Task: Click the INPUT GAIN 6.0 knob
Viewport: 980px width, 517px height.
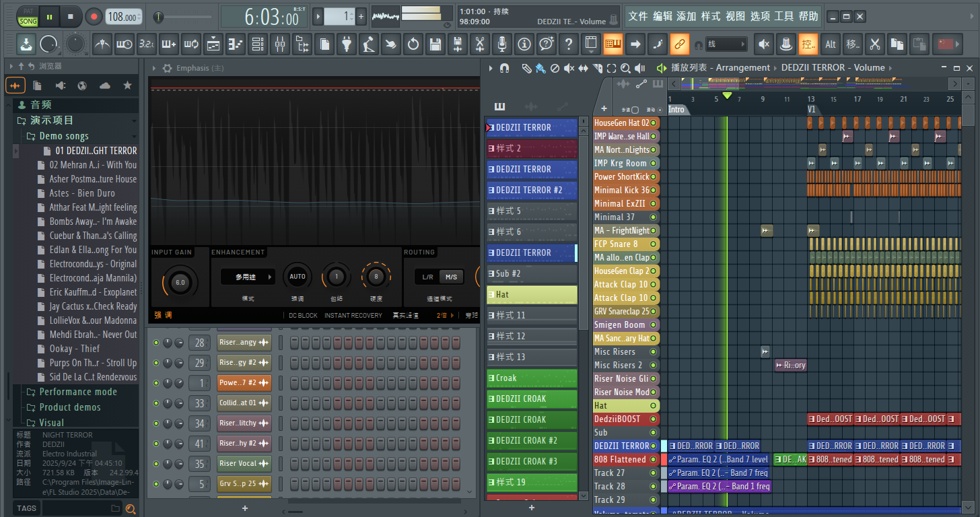Action: coord(180,283)
